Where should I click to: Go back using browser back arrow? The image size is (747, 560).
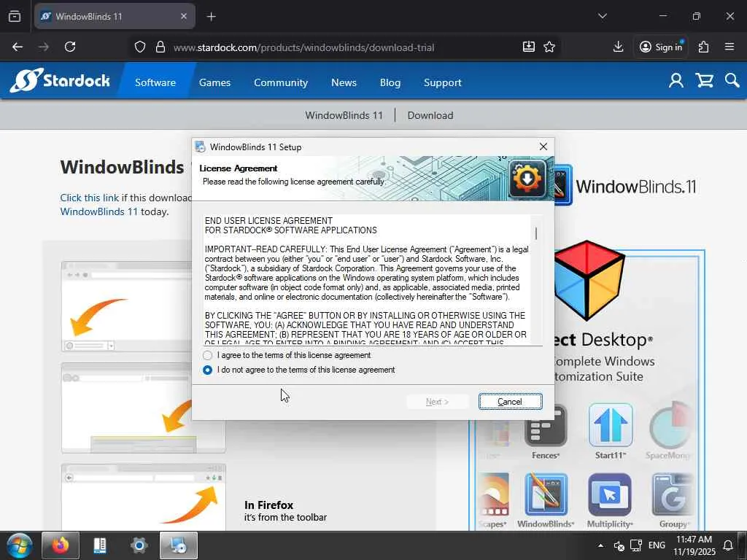18,47
